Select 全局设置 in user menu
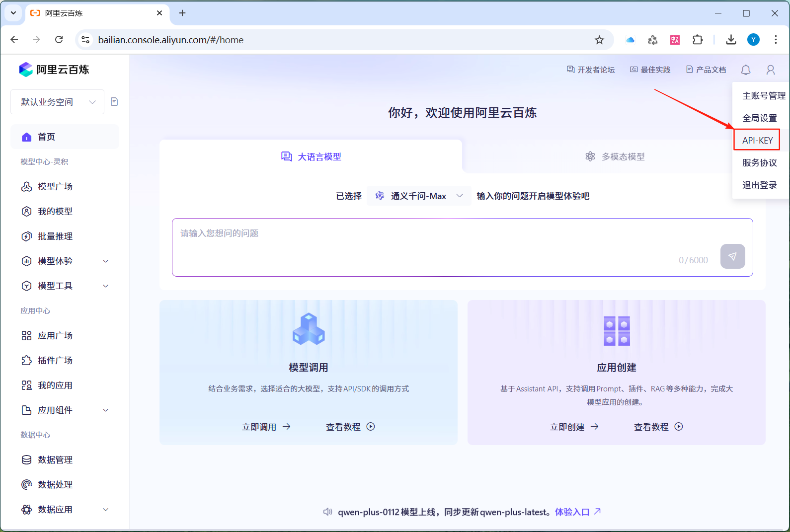This screenshot has height=532, width=790. (x=760, y=118)
